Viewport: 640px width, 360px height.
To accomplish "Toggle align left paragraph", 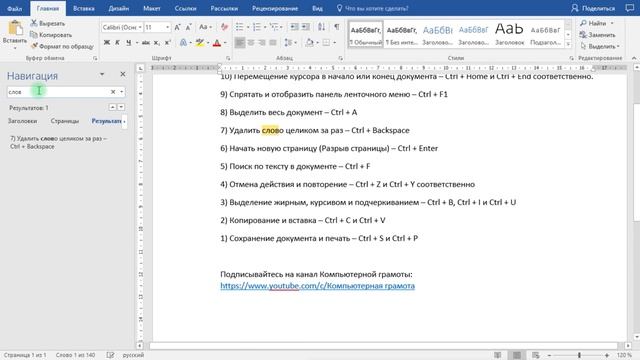I will [x=240, y=42].
